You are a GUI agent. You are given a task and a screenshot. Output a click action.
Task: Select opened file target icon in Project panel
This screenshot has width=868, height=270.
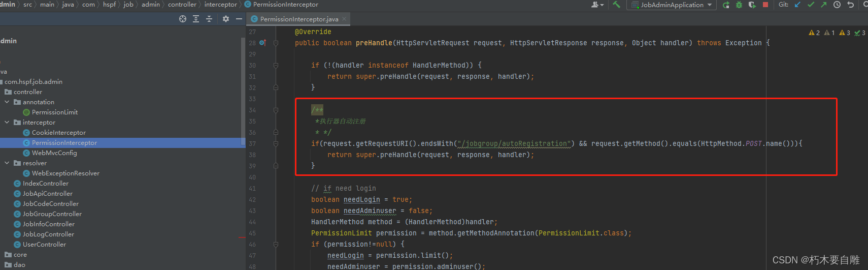coord(183,19)
